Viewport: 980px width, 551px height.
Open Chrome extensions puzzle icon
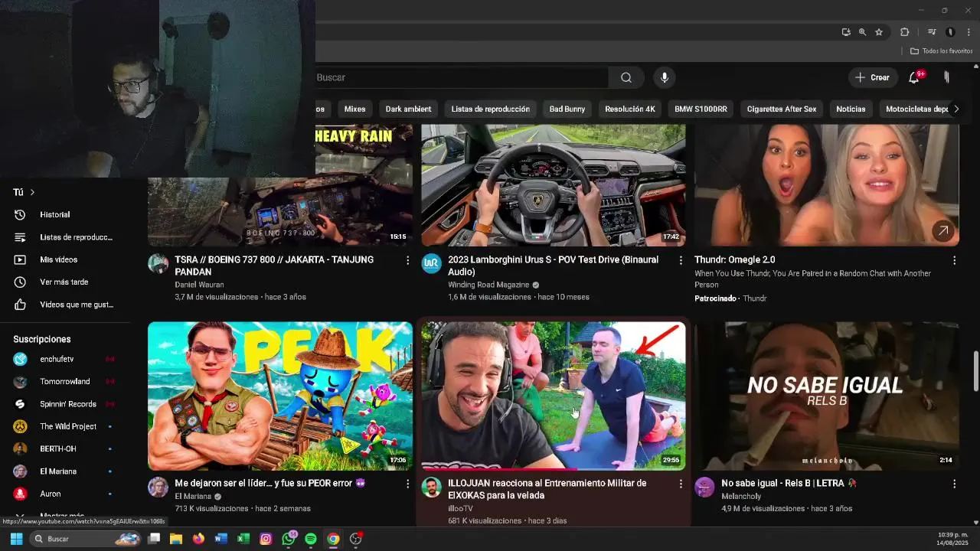pyautogui.click(x=904, y=32)
